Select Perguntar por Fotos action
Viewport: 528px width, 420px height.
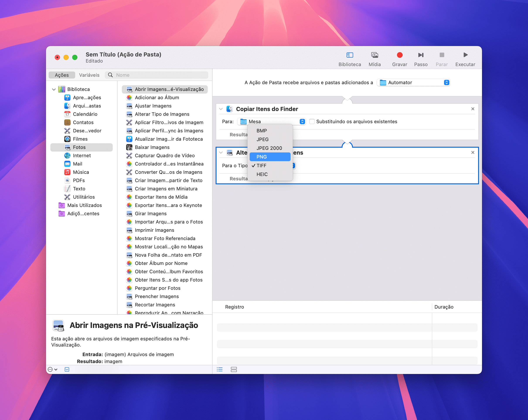(165, 288)
